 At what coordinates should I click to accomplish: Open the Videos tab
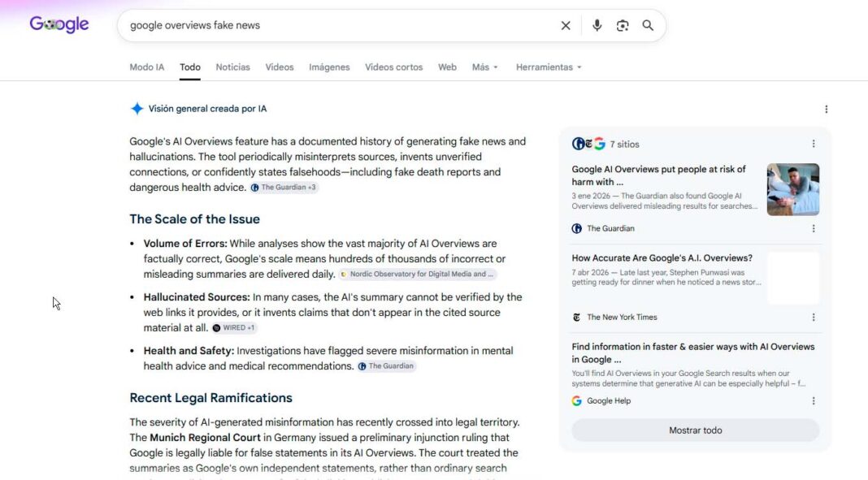point(279,67)
